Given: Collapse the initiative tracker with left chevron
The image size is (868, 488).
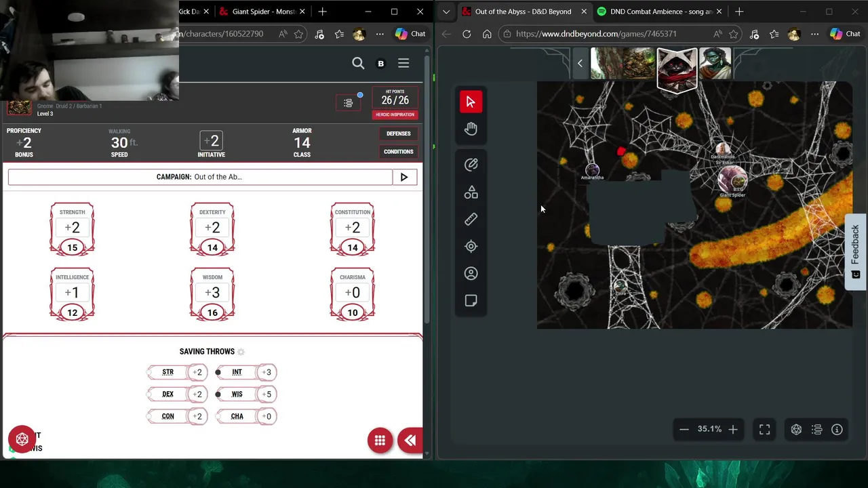Looking at the screenshot, I should pos(580,63).
